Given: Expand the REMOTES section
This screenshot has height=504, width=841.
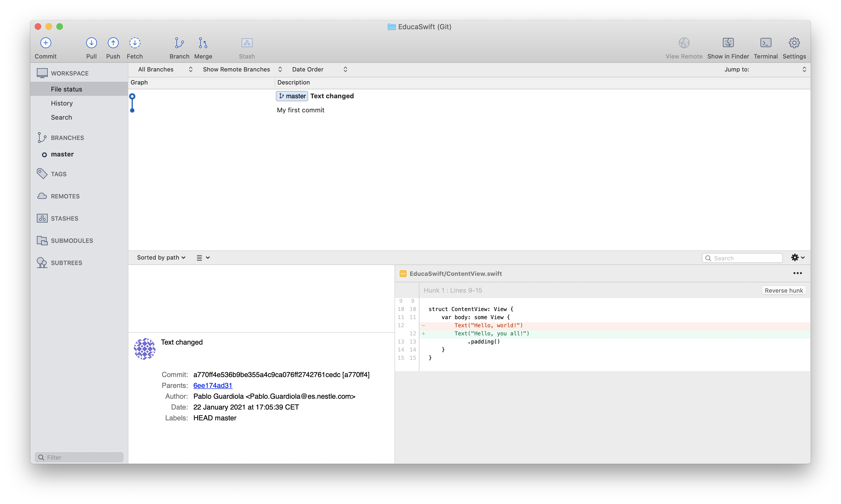Looking at the screenshot, I should coord(65,196).
